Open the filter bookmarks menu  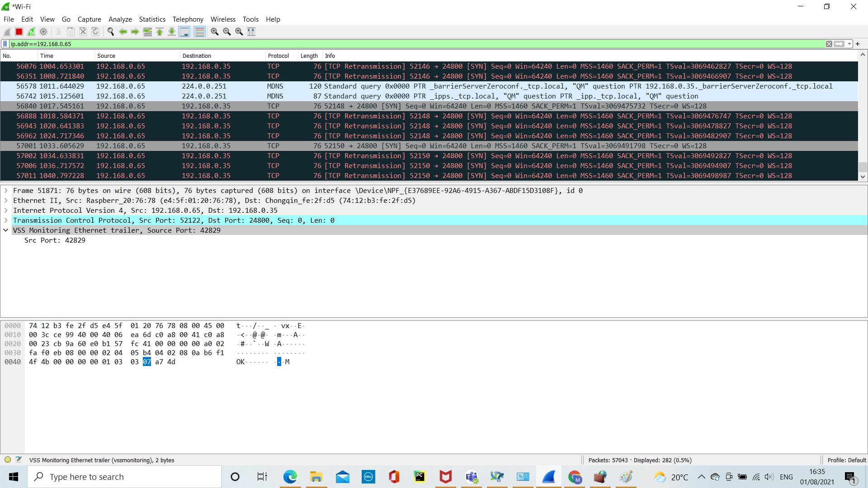click(x=5, y=44)
